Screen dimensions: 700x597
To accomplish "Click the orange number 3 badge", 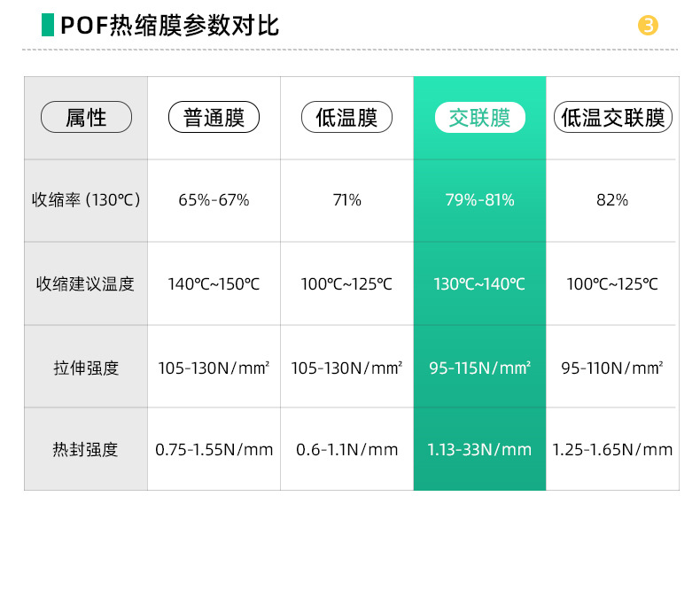I will point(648,26).
